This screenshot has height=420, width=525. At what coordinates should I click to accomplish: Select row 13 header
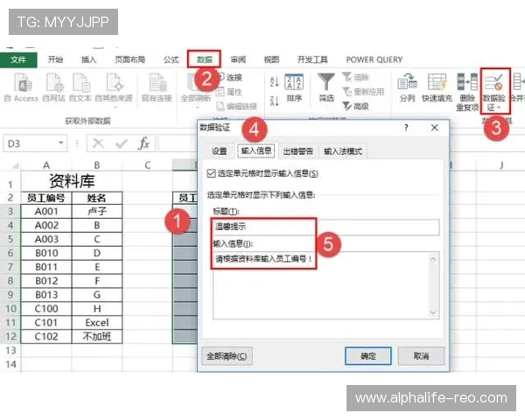coord(10,351)
